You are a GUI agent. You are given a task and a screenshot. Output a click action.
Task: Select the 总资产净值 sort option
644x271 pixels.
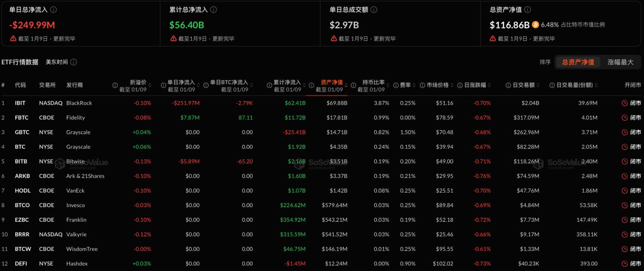coord(578,62)
